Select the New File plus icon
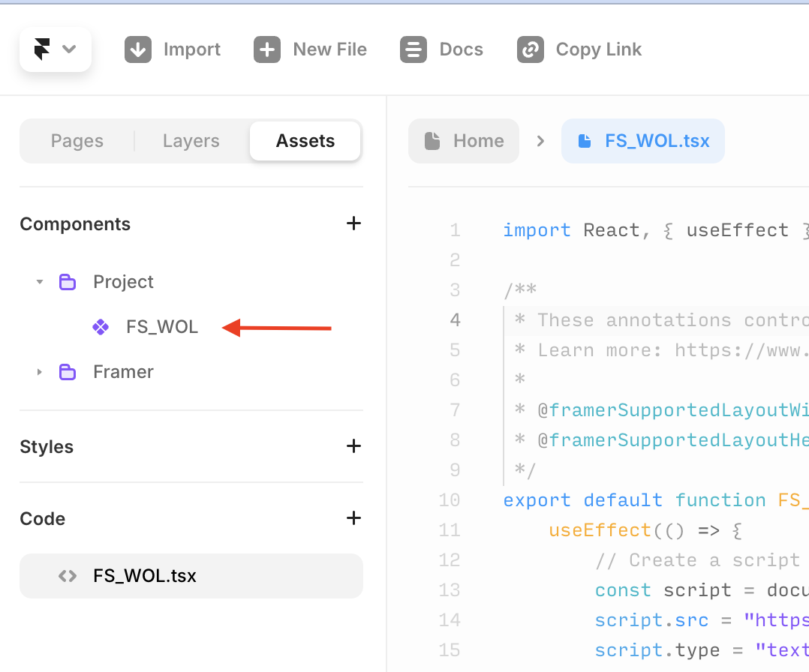809x672 pixels. (x=267, y=49)
